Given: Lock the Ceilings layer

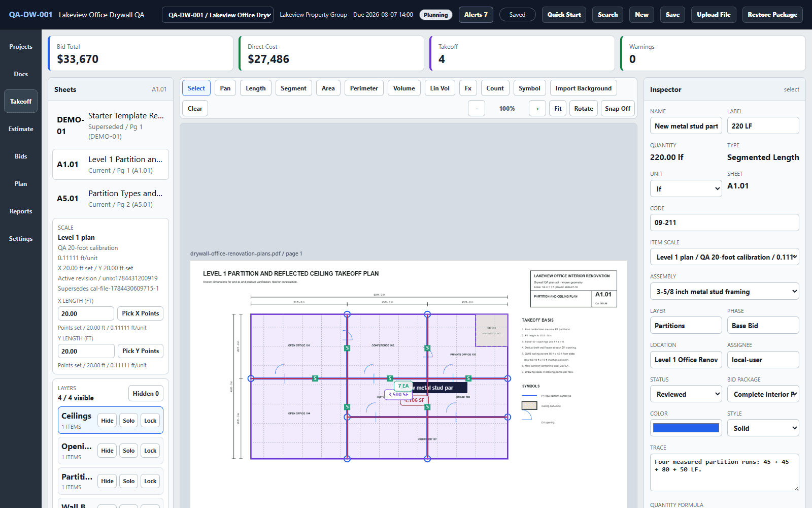Looking at the screenshot, I should point(150,421).
